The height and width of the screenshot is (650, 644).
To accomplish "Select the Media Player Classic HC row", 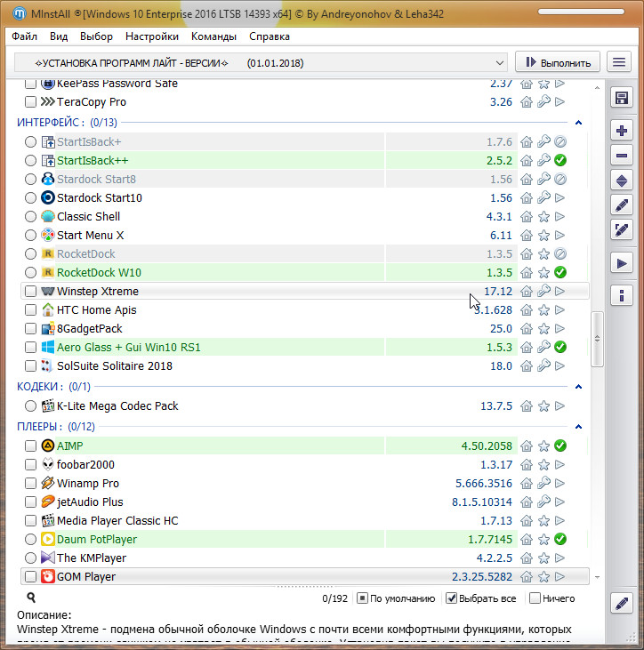I will (305, 520).
